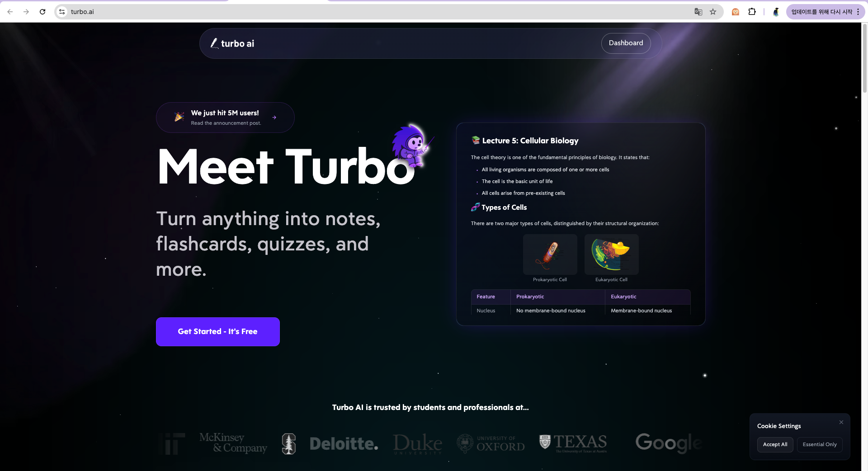
Task: Dismiss the Cookie Settings dialog
Action: click(841, 422)
